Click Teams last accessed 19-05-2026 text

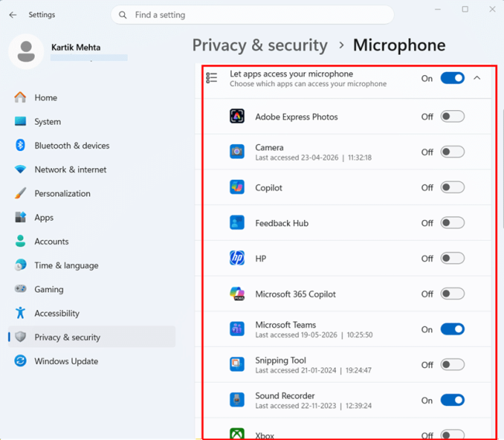(x=314, y=335)
